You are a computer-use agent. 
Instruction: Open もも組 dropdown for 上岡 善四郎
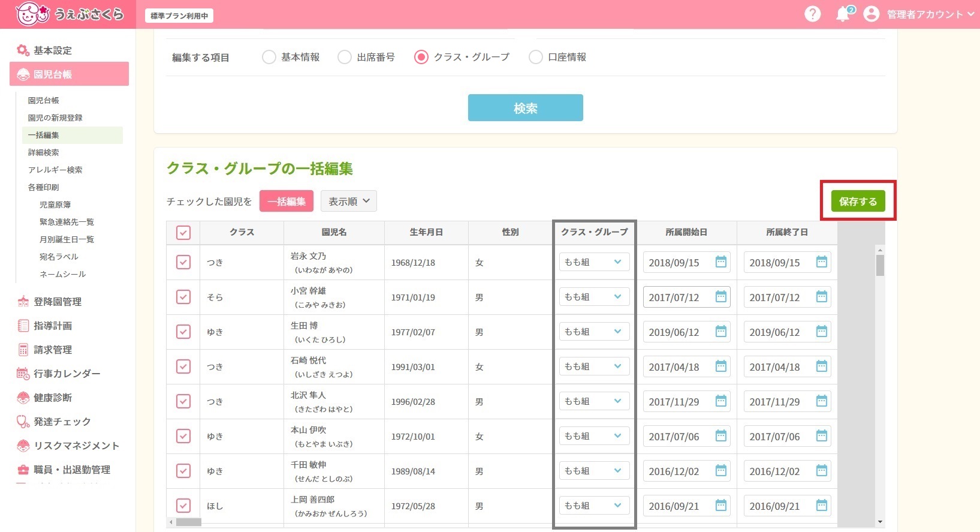594,506
